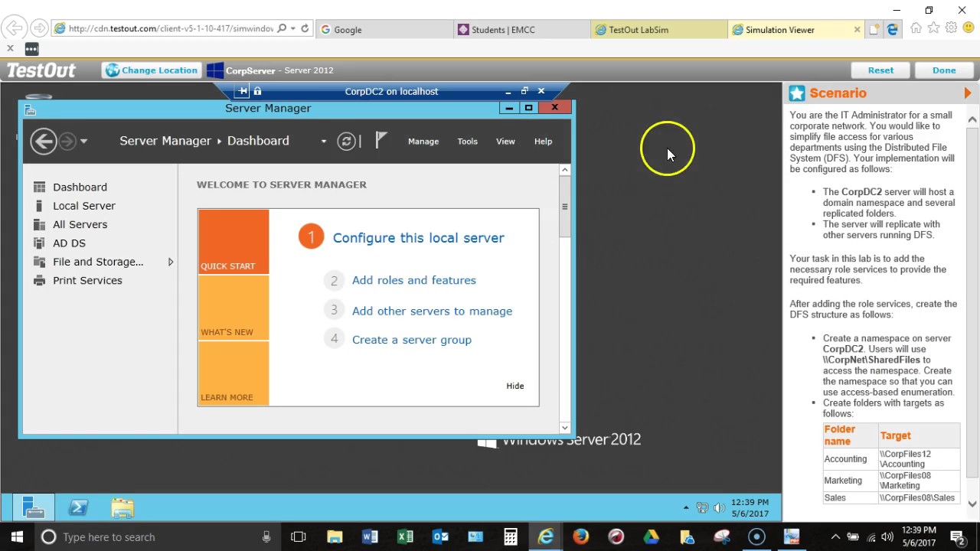Open the View menu

click(505, 142)
